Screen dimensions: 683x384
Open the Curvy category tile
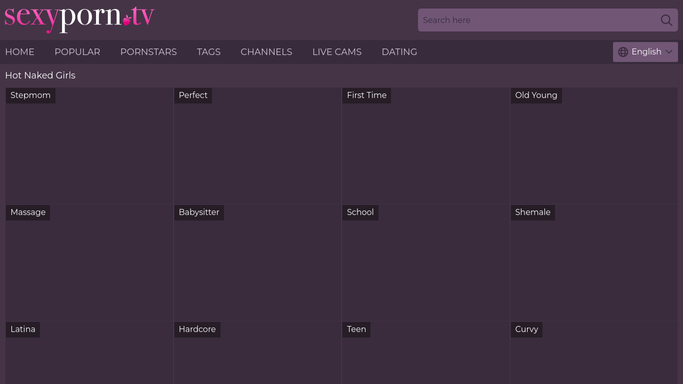coord(594,353)
